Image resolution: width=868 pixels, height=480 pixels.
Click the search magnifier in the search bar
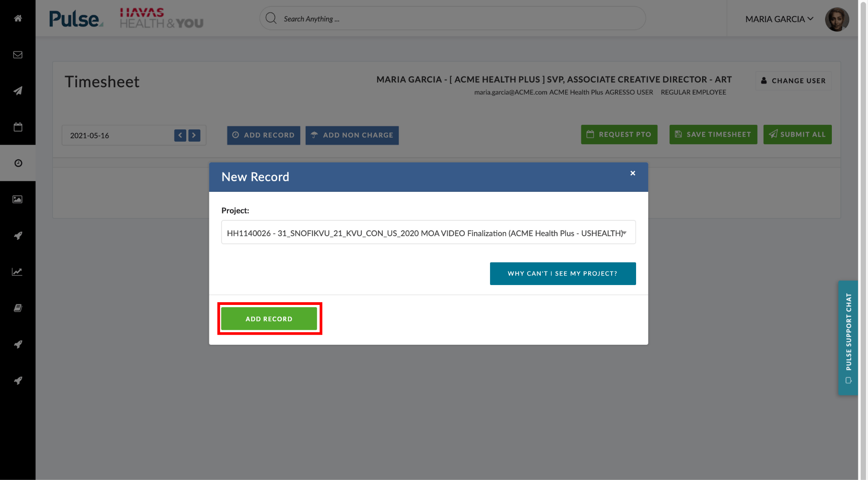pos(271,18)
